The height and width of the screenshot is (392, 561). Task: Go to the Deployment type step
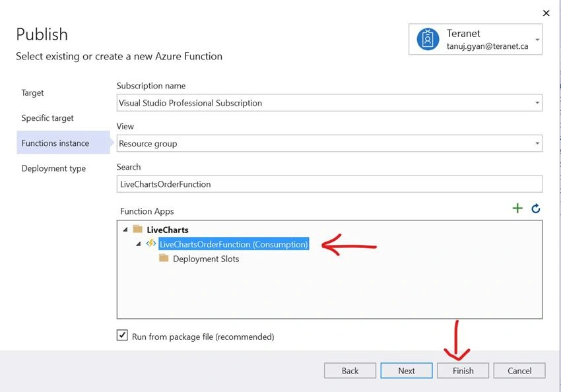pyautogui.click(x=53, y=168)
